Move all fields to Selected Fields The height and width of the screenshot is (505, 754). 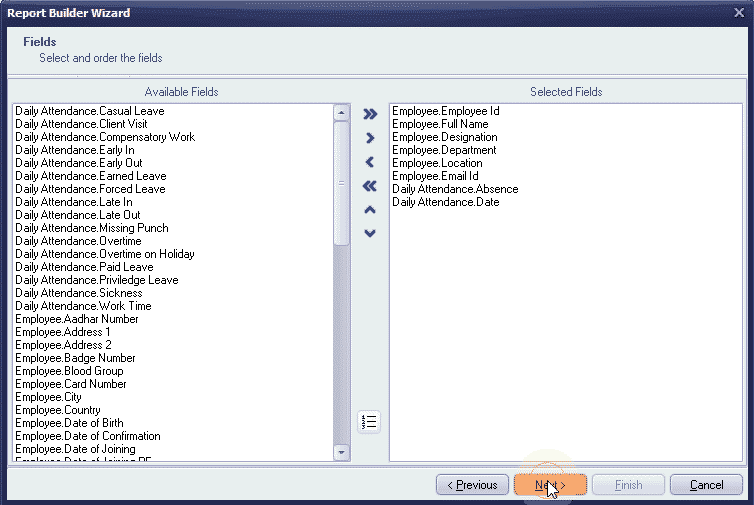pyautogui.click(x=370, y=114)
